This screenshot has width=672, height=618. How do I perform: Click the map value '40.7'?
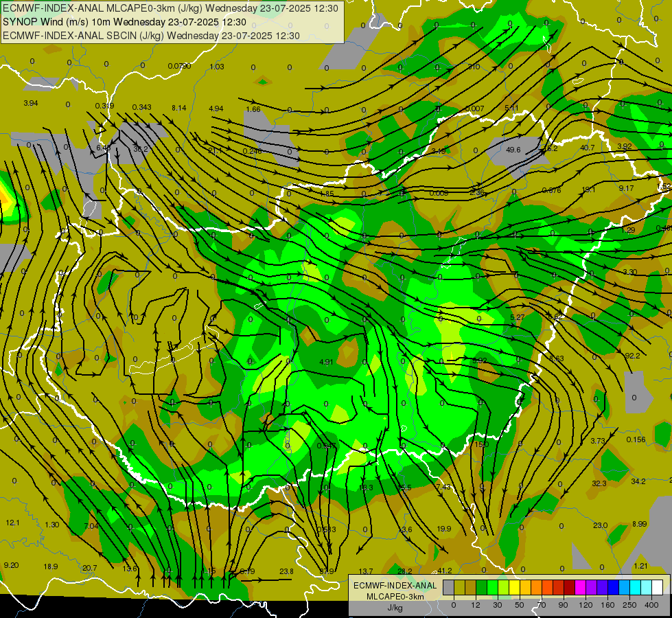(587, 148)
